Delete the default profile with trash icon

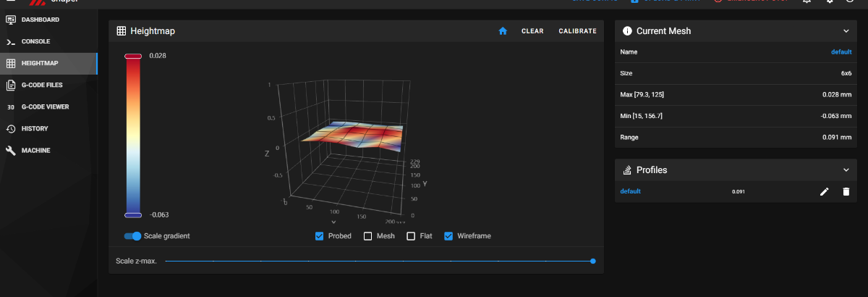846,191
